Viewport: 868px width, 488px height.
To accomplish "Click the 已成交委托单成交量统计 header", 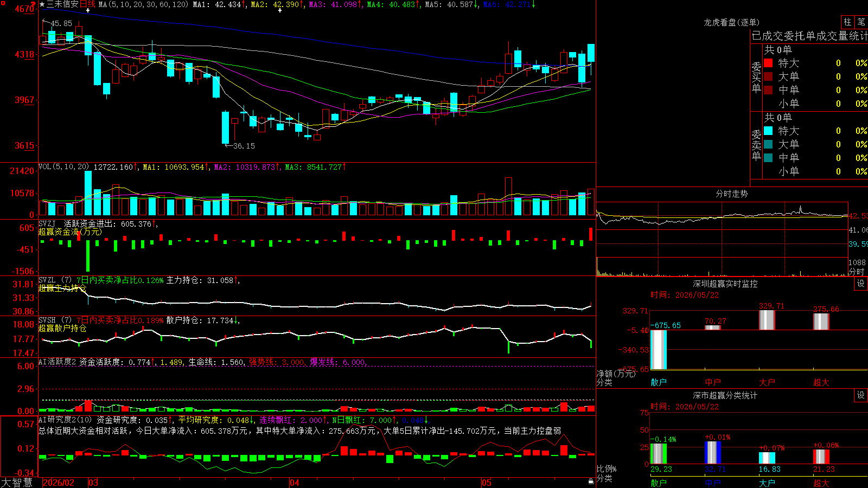I will point(809,36).
